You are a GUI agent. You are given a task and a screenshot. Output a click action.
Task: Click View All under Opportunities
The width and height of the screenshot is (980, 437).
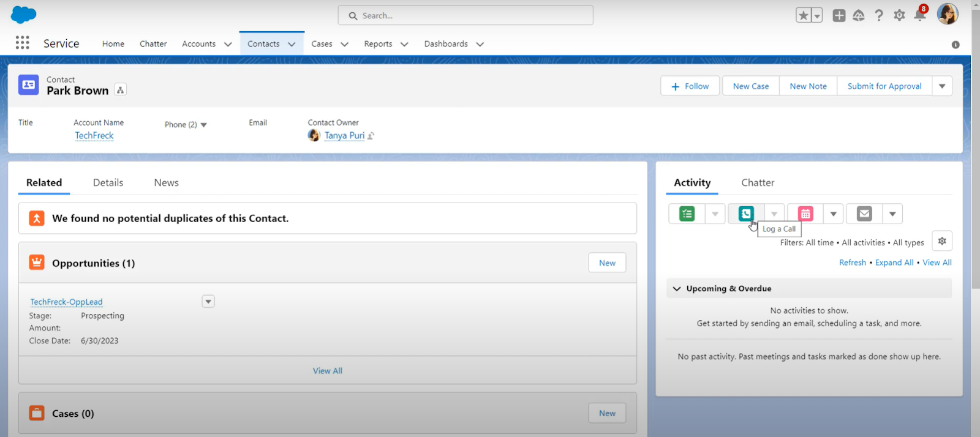[x=328, y=371]
